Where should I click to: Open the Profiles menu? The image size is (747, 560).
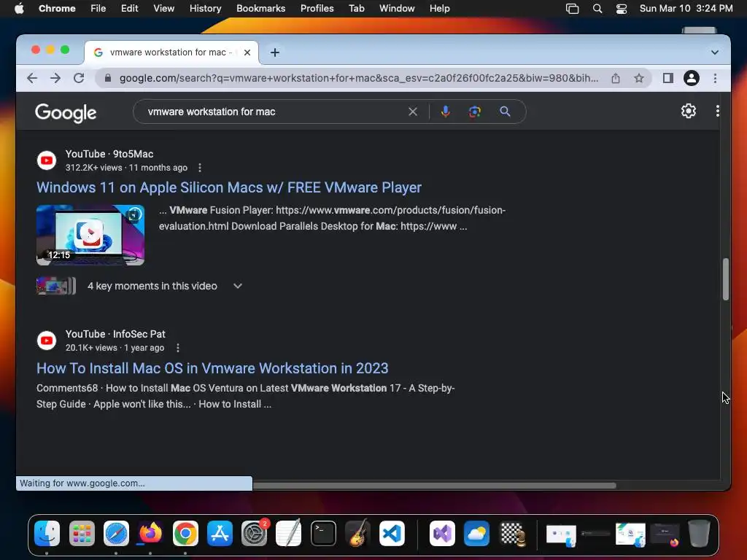317,9
